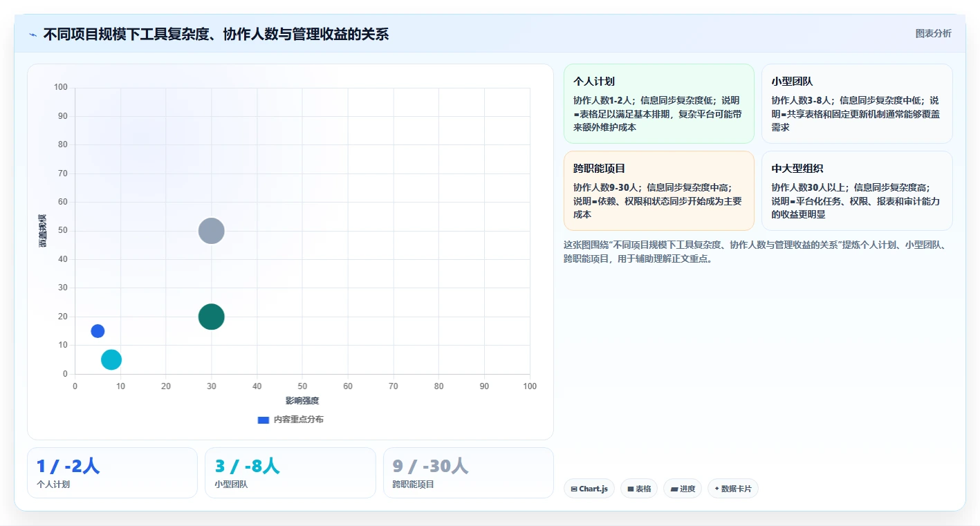Open the 中大型组织 info card
Screen dimensions: 980x526
tap(857, 191)
